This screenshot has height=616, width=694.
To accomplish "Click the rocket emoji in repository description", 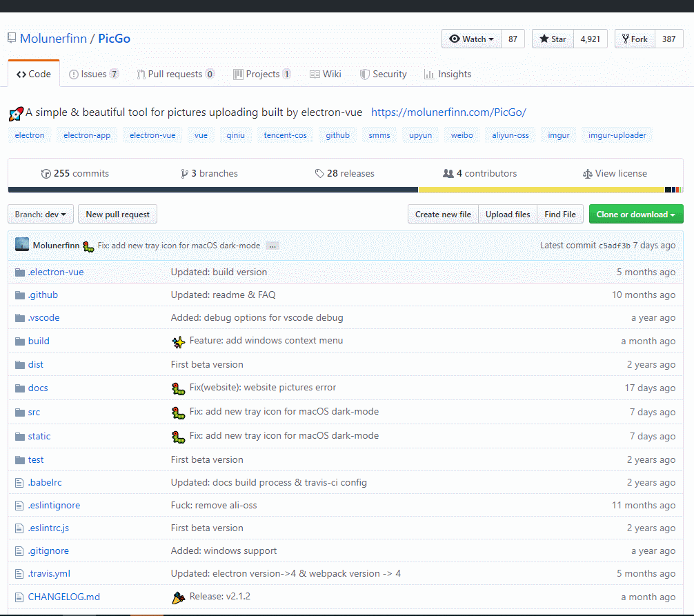I will (16, 114).
